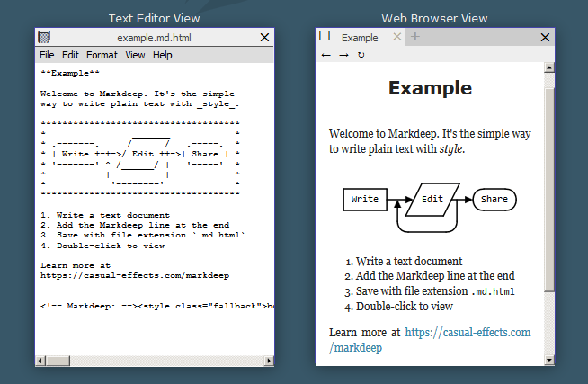The height and width of the screenshot is (384, 588).
Task: Close the Example browser tab
Action: (x=396, y=38)
